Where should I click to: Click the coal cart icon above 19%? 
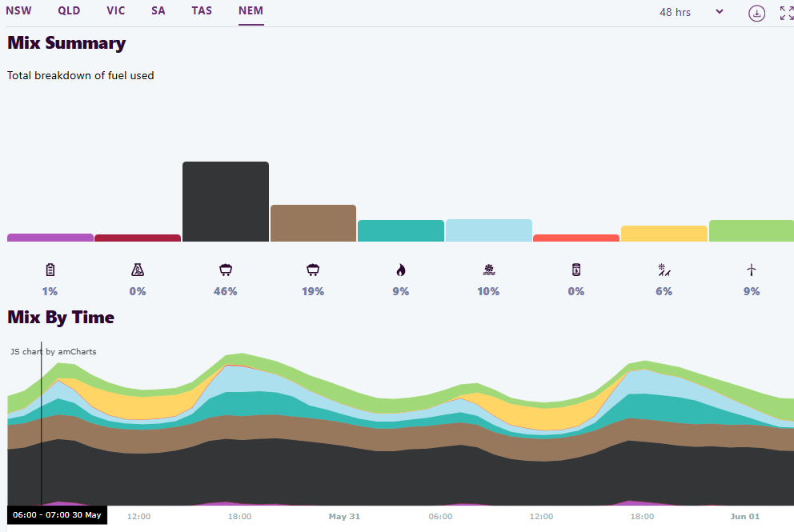[313, 270]
